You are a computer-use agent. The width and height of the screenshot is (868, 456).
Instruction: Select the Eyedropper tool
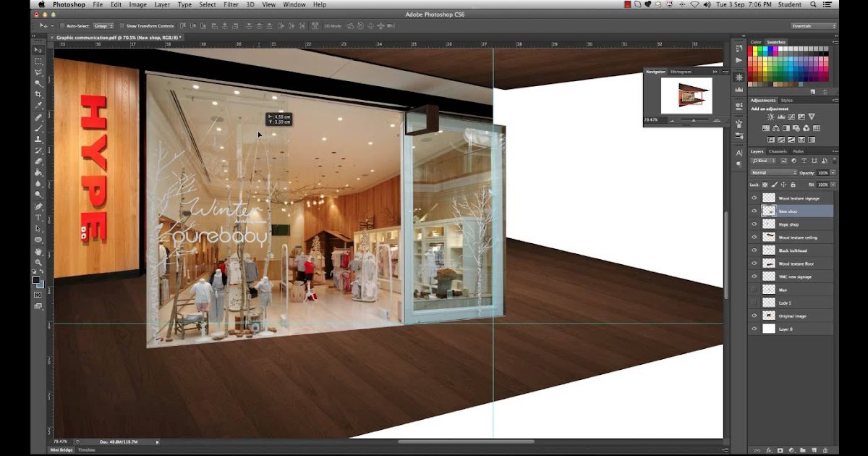coord(39,106)
